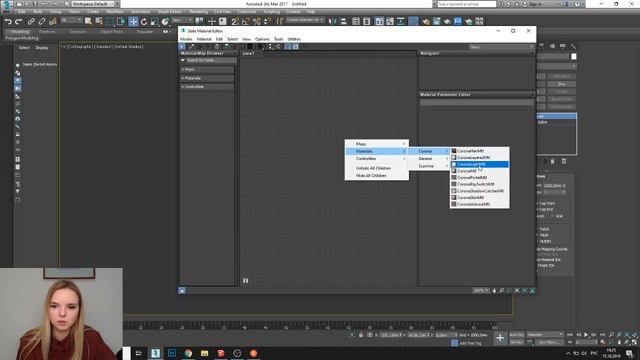640x360 pixels.
Task: Activate the Select and Link tool
Action: click(x=31, y=21)
